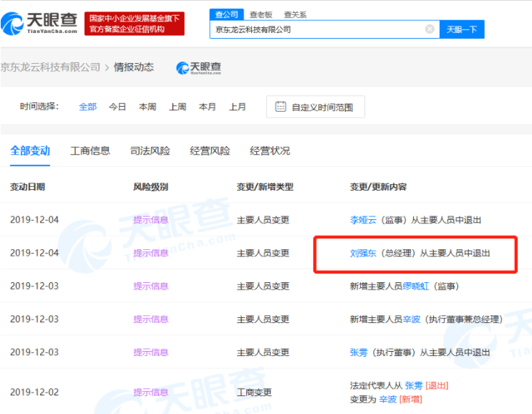
Task: Click the 2019-12-03 date in 缪晓虹 row
Action: [x=34, y=286]
